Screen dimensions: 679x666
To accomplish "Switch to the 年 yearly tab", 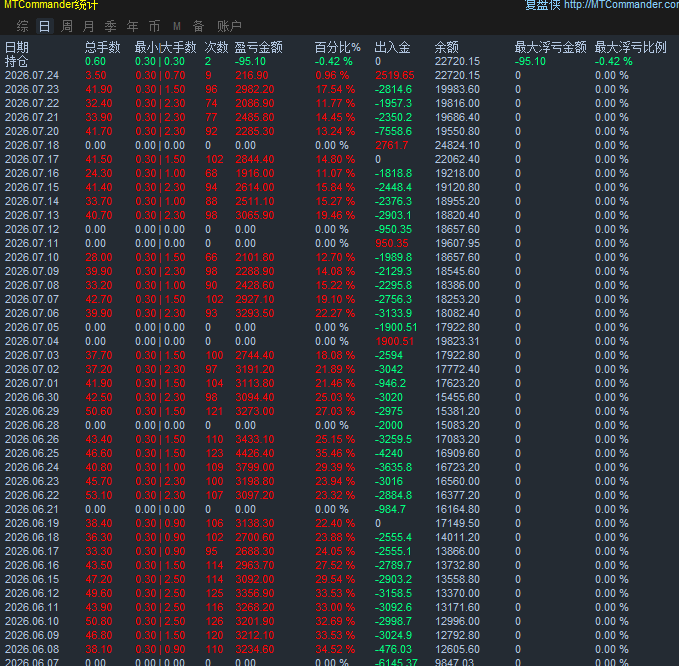I will (x=133, y=26).
